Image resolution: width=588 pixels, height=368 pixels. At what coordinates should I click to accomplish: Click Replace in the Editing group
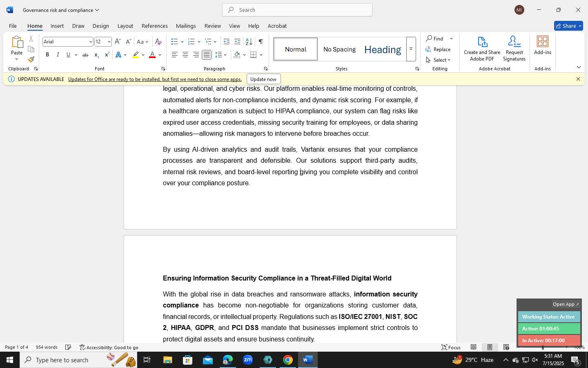438,49
